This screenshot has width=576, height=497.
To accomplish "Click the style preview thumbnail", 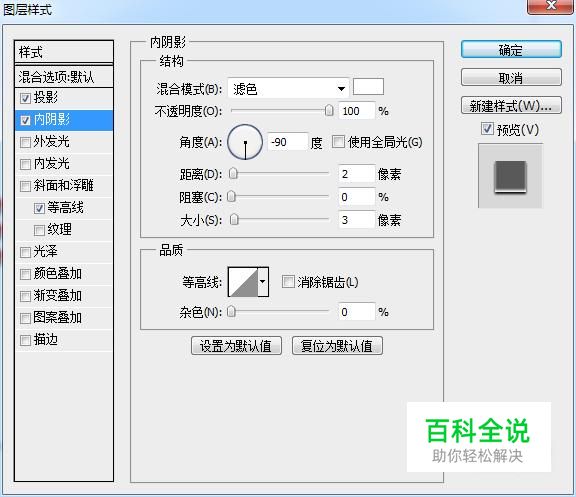I will (510, 176).
